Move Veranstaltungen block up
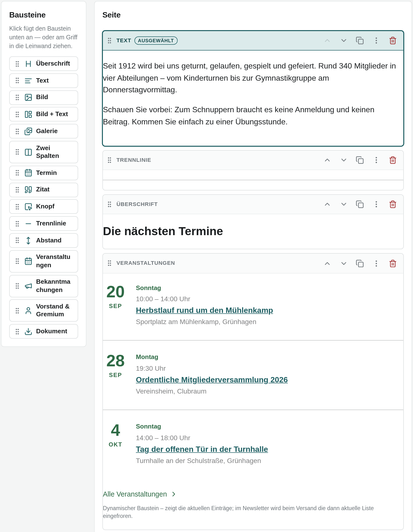Image resolution: width=413 pixels, height=532 pixels. click(327, 264)
